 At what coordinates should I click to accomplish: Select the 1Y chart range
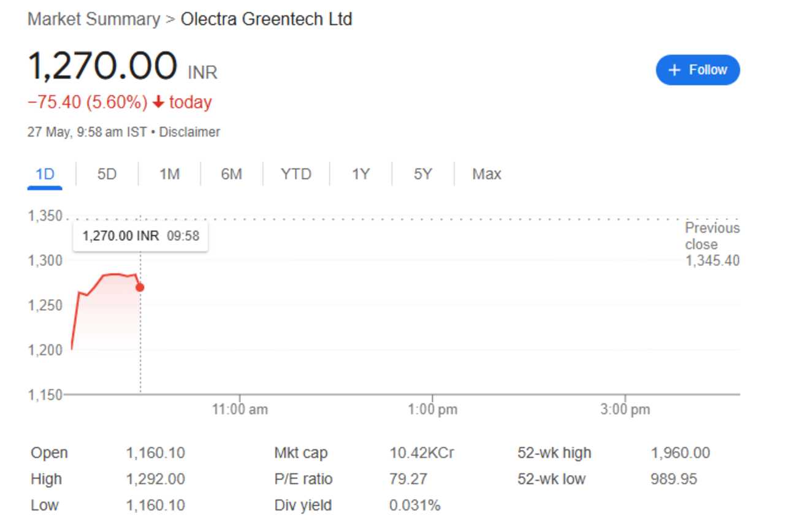360,173
